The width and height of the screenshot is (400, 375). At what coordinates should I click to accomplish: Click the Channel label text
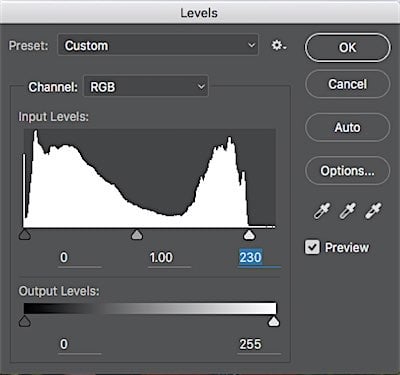click(53, 87)
